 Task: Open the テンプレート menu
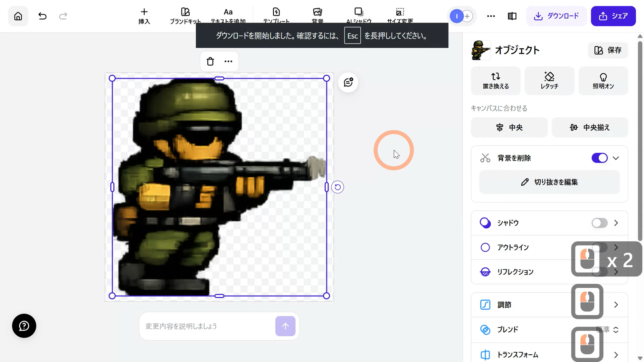tap(276, 16)
